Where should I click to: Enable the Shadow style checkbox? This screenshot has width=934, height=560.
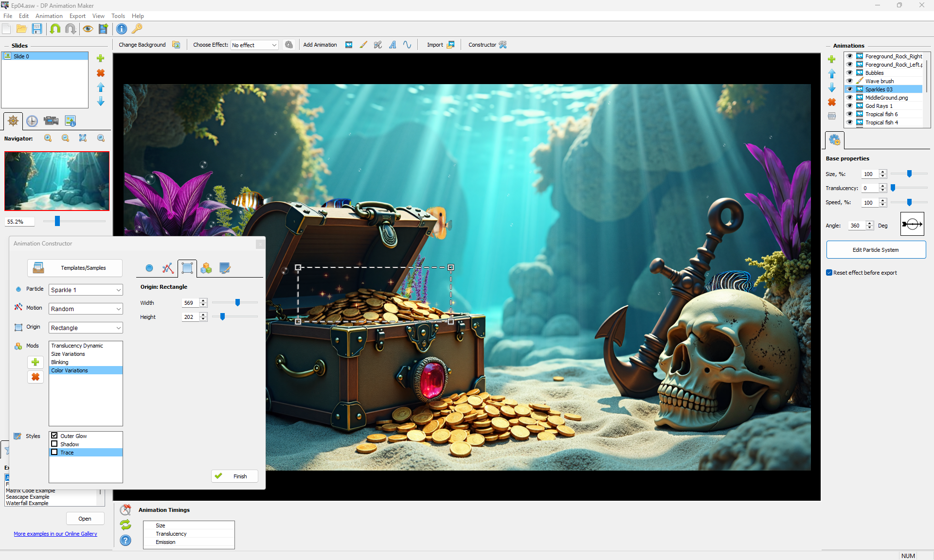click(54, 444)
